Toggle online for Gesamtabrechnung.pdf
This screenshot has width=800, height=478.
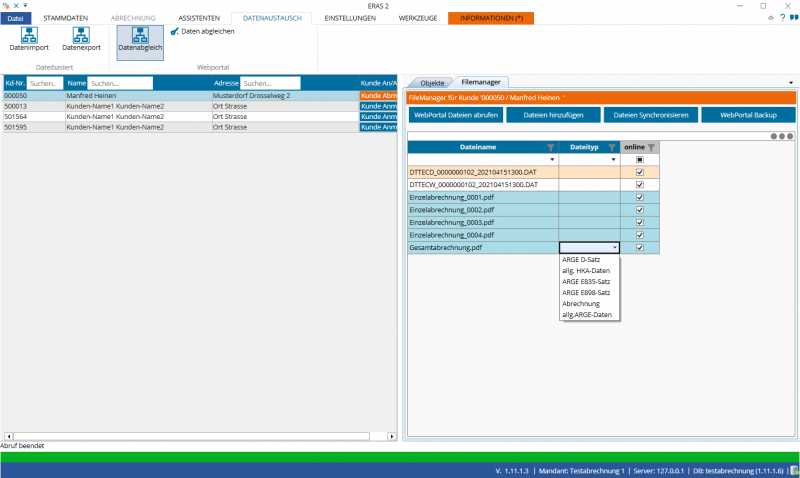coord(640,247)
